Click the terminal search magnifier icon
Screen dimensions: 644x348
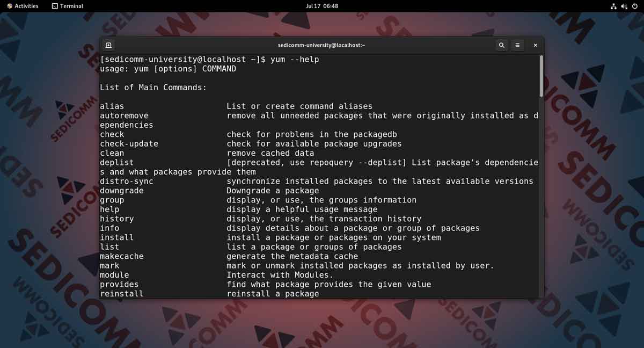click(501, 45)
